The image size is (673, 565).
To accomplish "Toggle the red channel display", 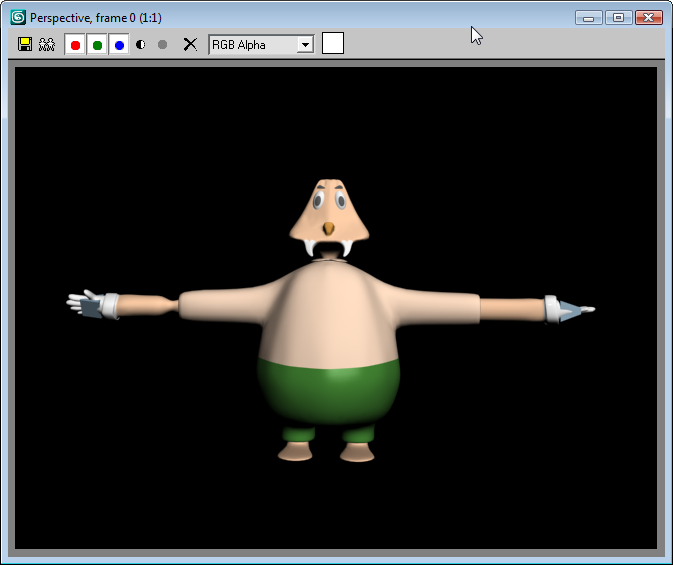I will [75, 45].
